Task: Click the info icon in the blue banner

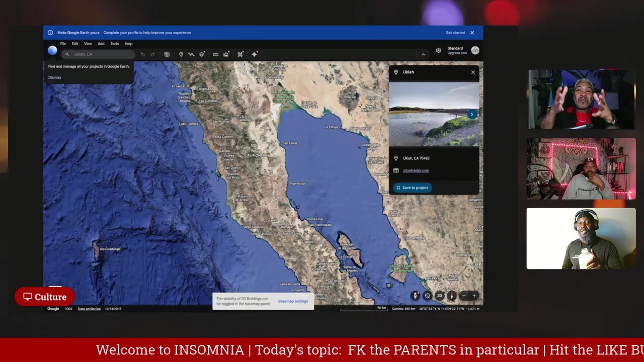Action: (50, 33)
